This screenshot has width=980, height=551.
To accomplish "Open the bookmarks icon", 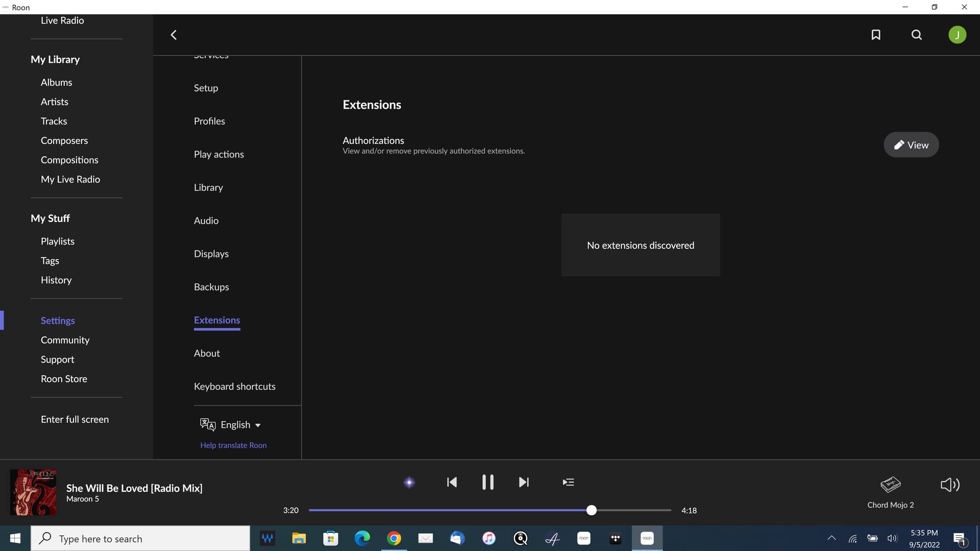I will click(876, 35).
